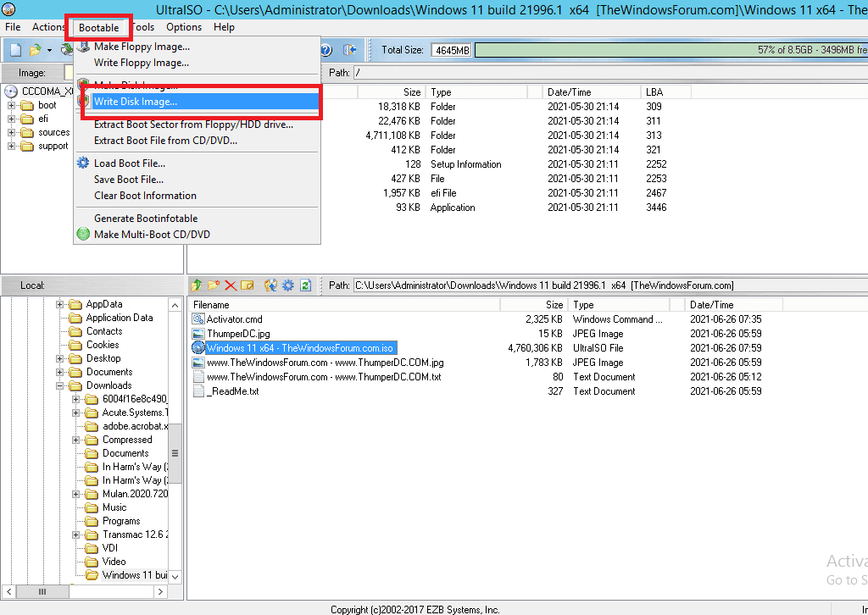Select Save Boot File menu entry

(x=197, y=180)
